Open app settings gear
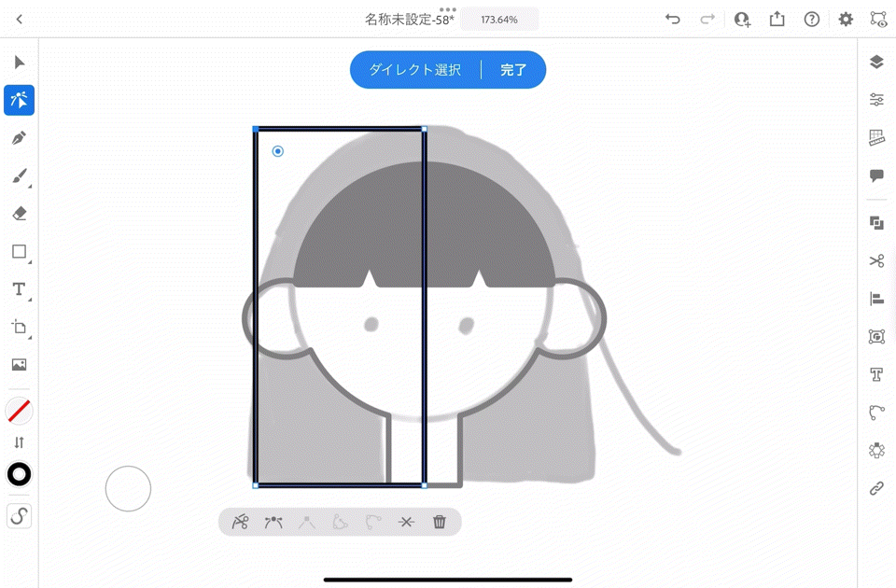Viewport: 896px width, 588px height. tap(846, 20)
